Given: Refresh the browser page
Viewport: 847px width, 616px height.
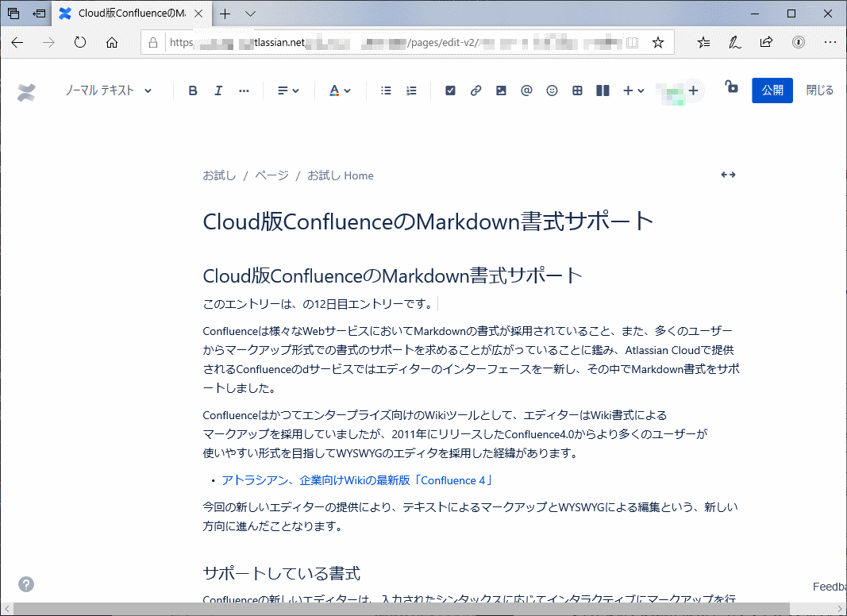Looking at the screenshot, I should coord(80,42).
